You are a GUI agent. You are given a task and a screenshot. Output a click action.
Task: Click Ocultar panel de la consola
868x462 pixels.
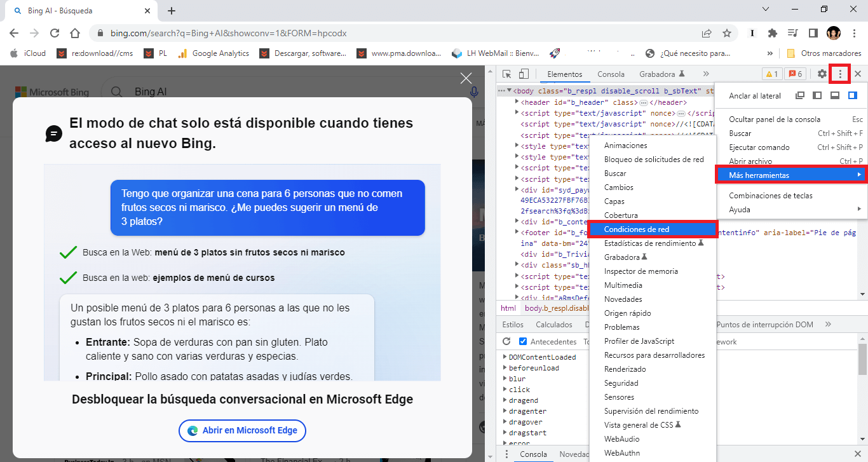(790, 119)
